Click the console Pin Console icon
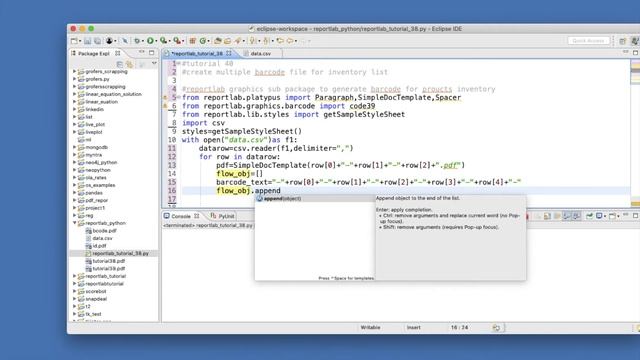Viewport: 640px width, 360px height. 589,216
